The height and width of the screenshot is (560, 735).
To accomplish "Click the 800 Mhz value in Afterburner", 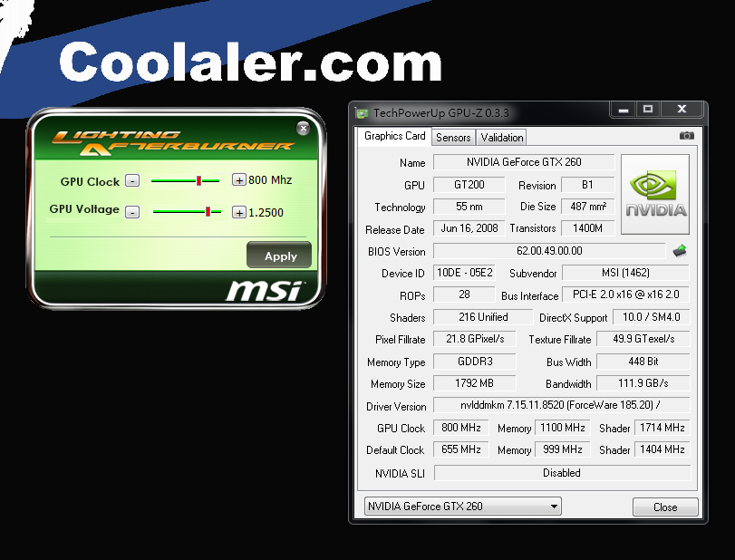I will [x=270, y=180].
